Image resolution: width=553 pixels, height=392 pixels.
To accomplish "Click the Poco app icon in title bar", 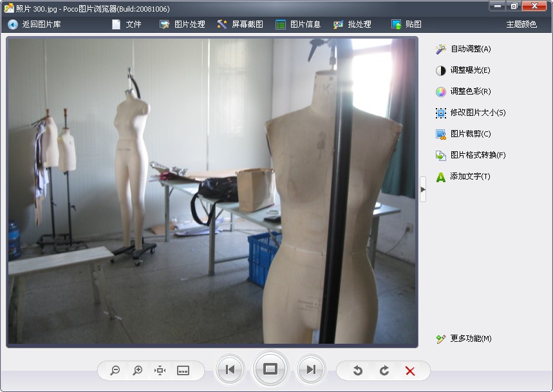I will pyautogui.click(x=8, y=8).
